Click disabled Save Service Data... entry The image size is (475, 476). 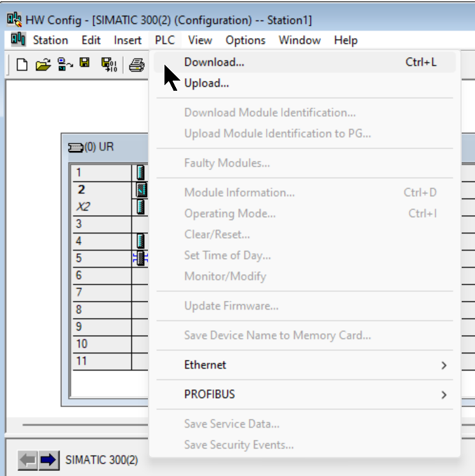tap(305, 424)
